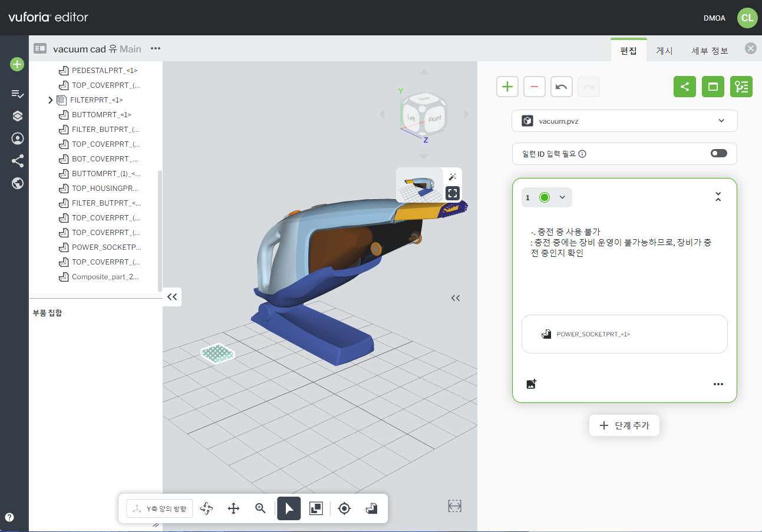Viewport: 762px width, 532px height.
Task: Click the 단계 추가 button
Action: [624, 425]
